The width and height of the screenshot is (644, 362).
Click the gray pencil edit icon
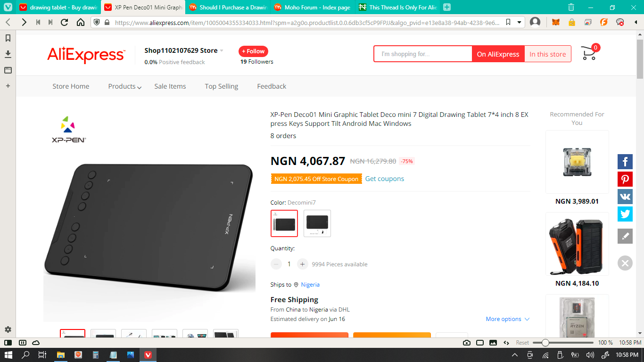625,236
